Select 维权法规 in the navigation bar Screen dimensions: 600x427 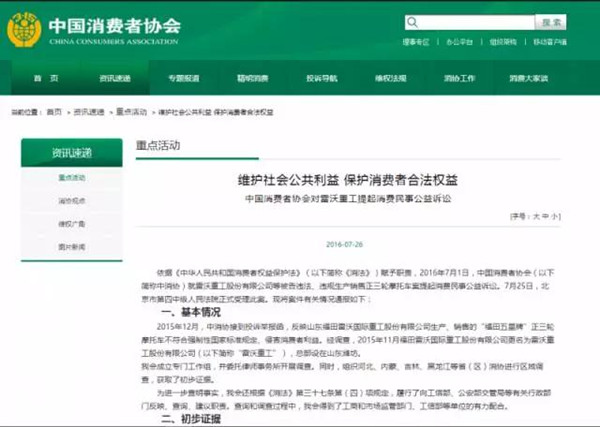point(391,78)
